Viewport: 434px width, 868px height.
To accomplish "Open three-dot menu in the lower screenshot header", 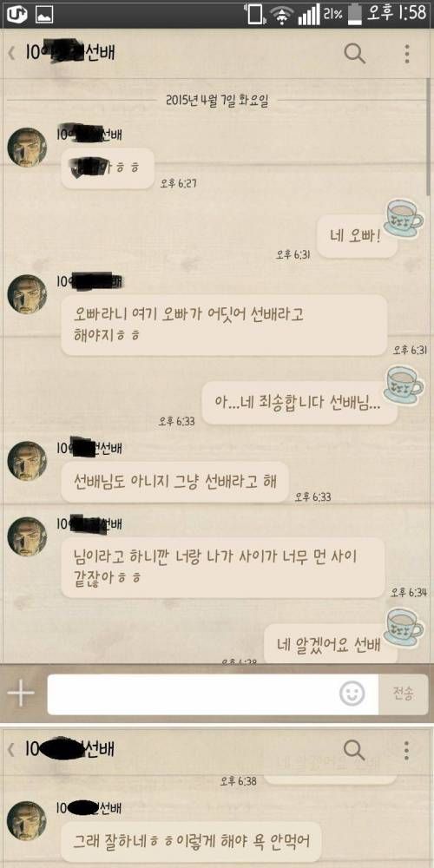I will 407,750.
